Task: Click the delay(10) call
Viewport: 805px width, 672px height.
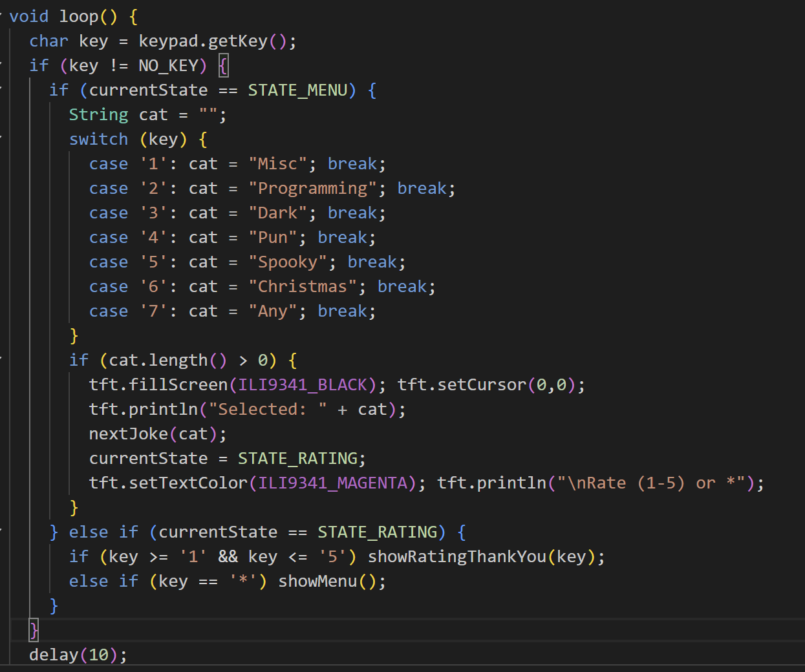Action: tap(74, 655)
